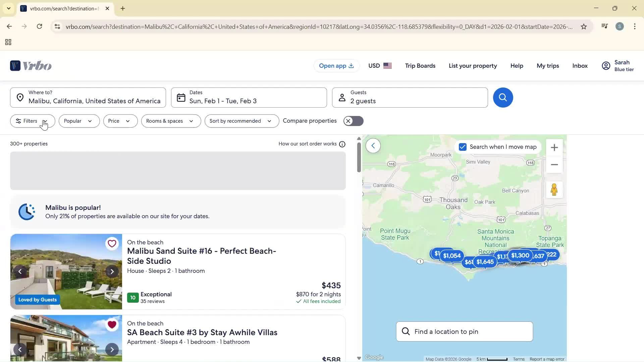Viewport: 644px width, 362px height.
Task: Uncheck Search when I move map
Action: 463,147
